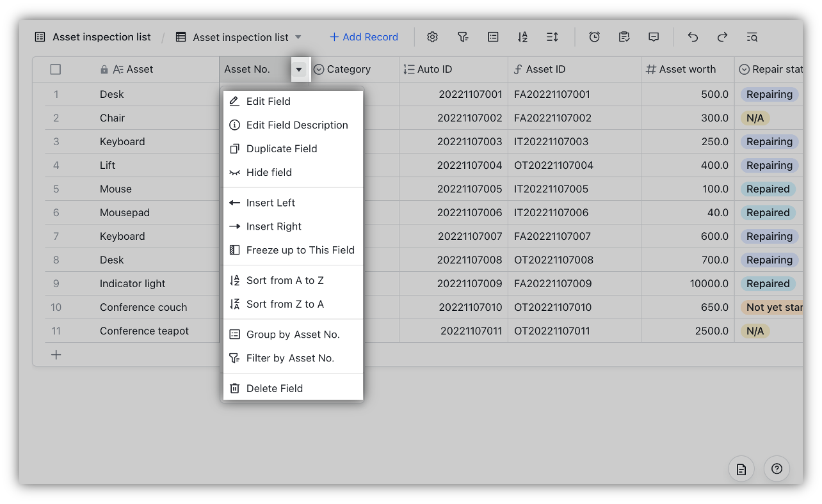Click the redo arrow icon
This screenshot has width=822, height=504.
722,36
